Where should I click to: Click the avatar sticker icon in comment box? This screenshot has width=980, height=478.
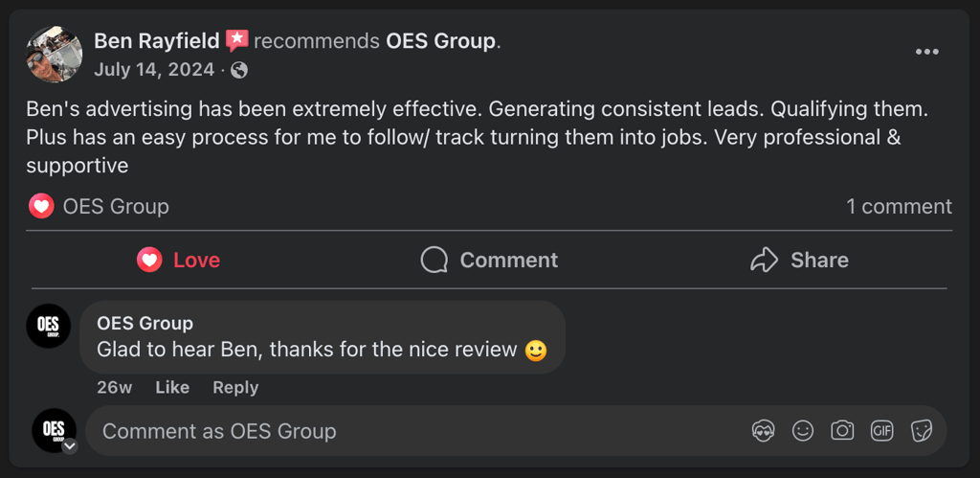pos(763,431)
